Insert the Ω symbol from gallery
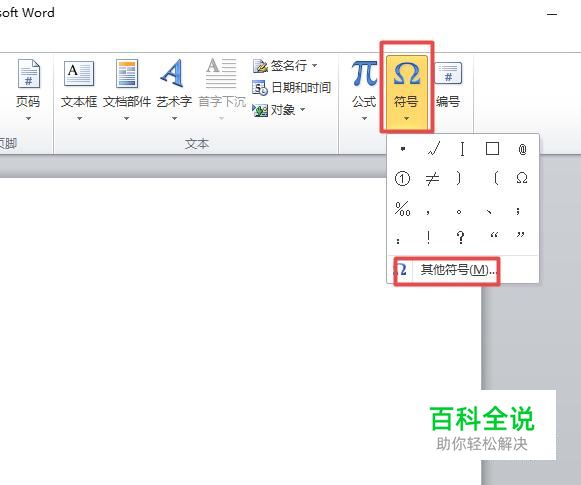Image resolution: width=581 pixels, height=485 pixels. 522,179
